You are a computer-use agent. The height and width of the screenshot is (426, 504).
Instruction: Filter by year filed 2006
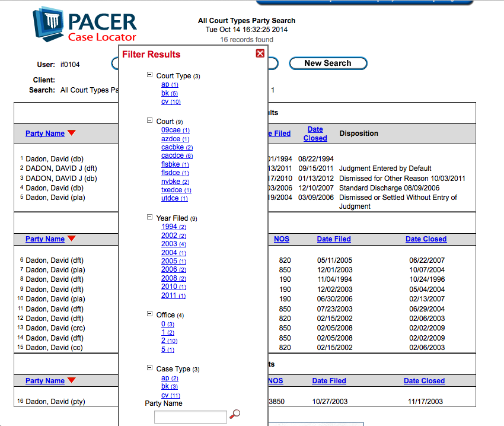pyautogui.click(x=174, y=269)
